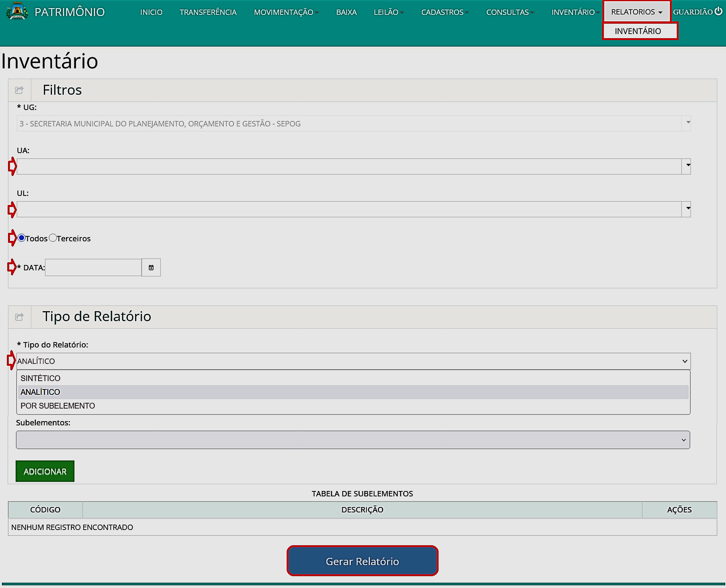Open the TRANSFERÊNCIA menu item
Screen dimensions: 726x588
tap(208, 12)
